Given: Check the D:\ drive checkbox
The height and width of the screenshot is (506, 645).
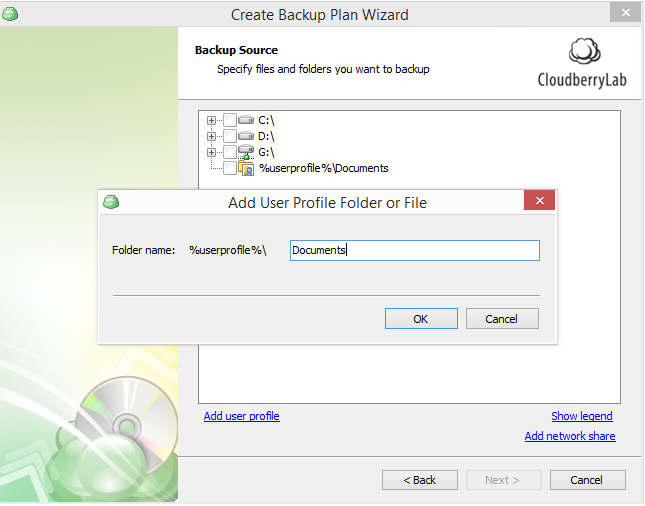Looking at the screenshot, I should click(x=230, y=136).
